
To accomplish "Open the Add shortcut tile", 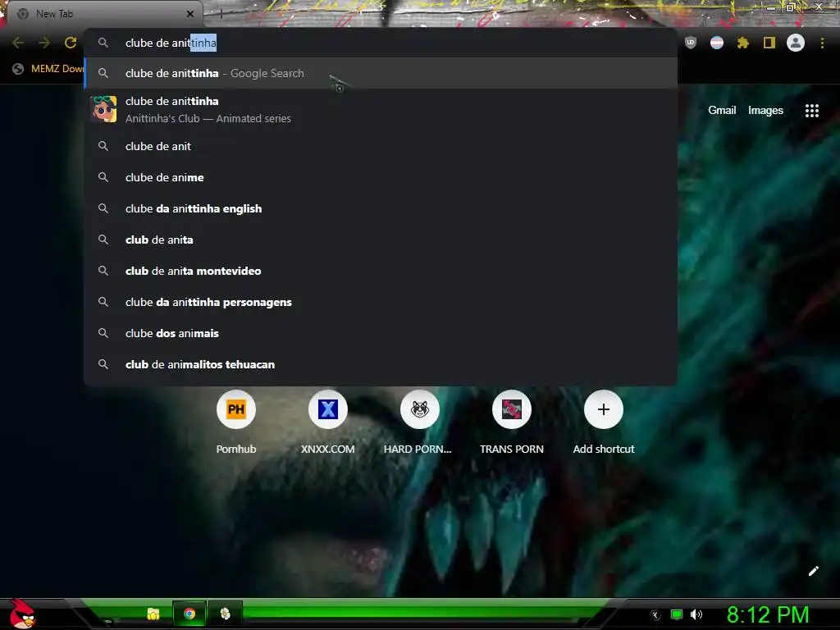I will click(603, 422).
